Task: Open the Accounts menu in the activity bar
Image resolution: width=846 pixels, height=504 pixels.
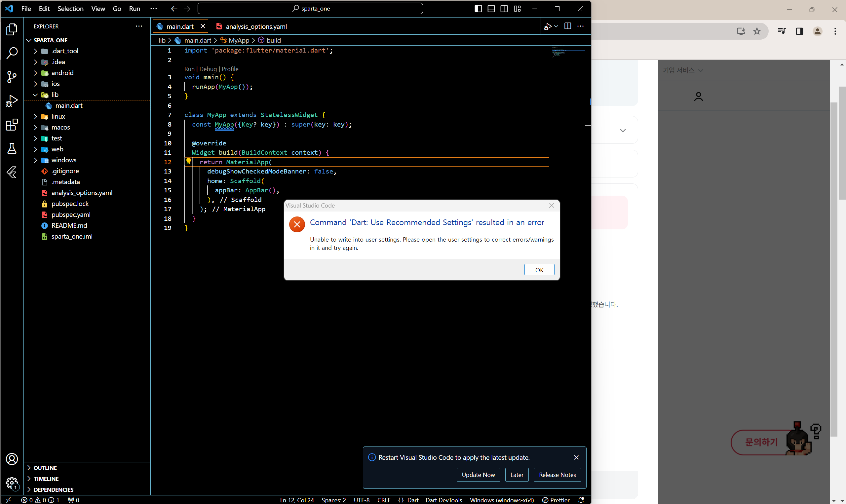Action: (x=12, y=459)
